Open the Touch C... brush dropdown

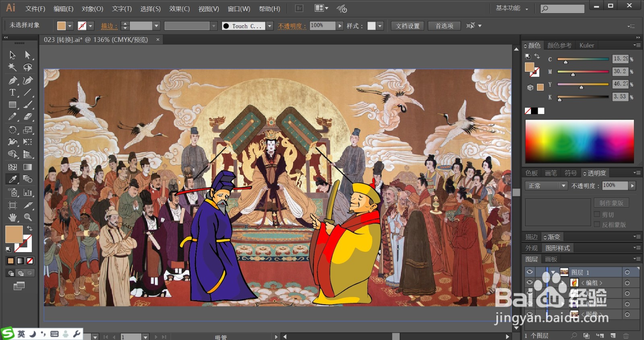(x=270, y=26)
